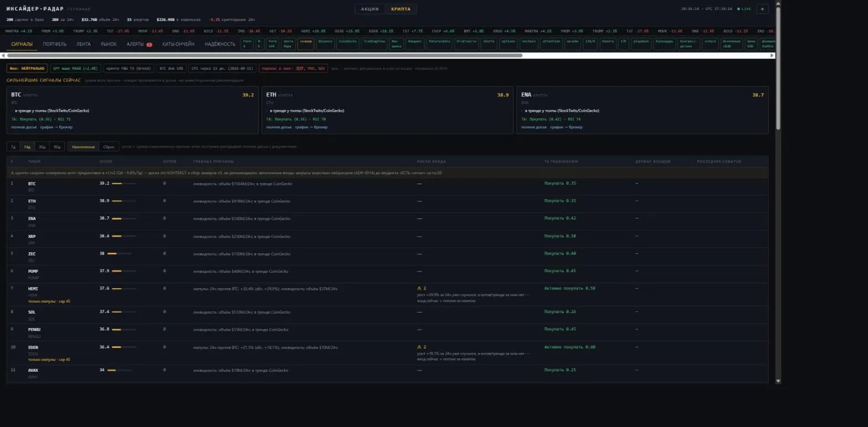Switch to the КРИПТА market mode

[x=401, y=9]
